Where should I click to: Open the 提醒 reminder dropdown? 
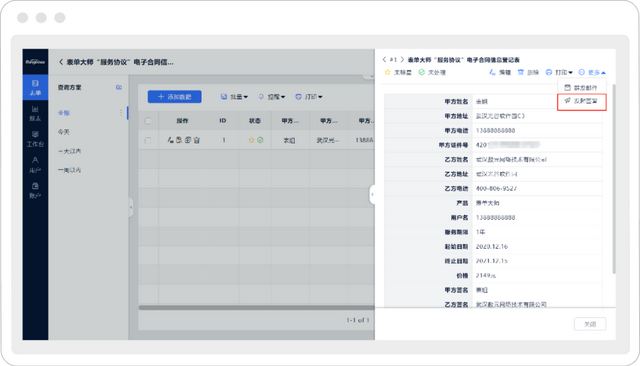pyautogui.click(x=272, y=97)
